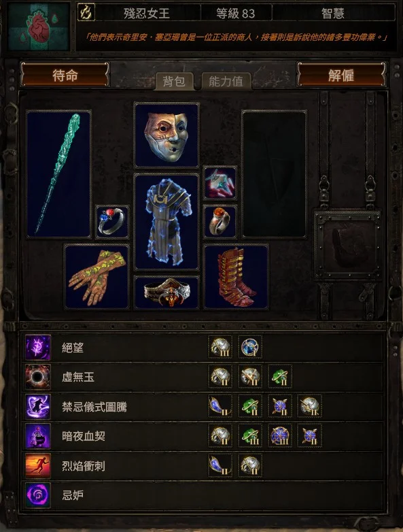The width and height of the screenshot is (403, 532).
Task: Select the green crystal wand weapon
Action: [58, 174]
